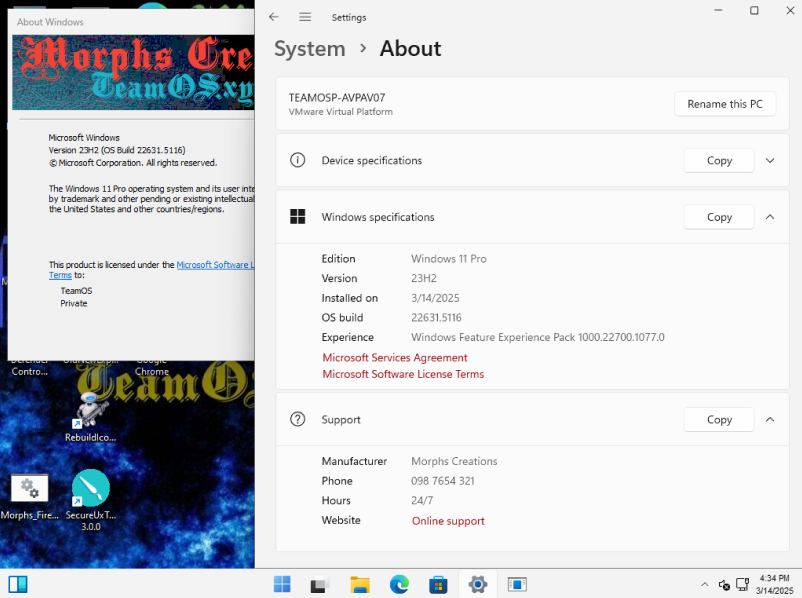This screenshot has width=802, height=598.
Task: Click the Private text in About Windows
Action: [x=74, y=303]
